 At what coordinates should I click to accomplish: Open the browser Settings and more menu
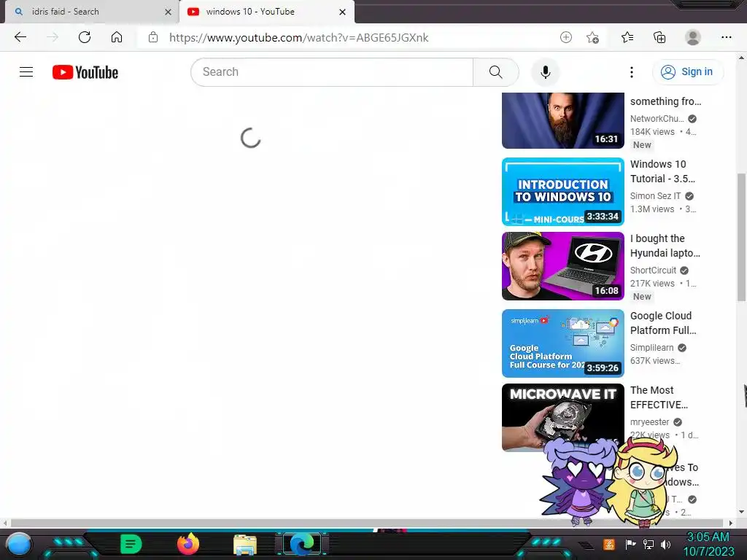[726, 37]
